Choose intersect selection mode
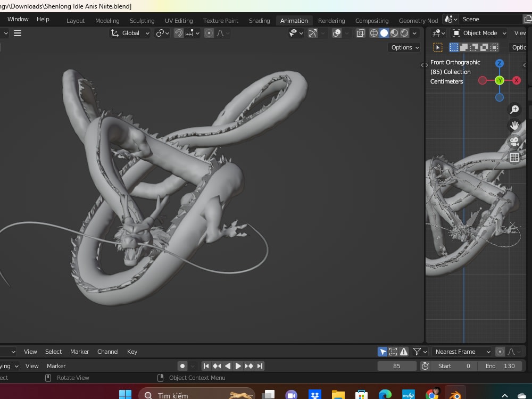 click(494, 47)
